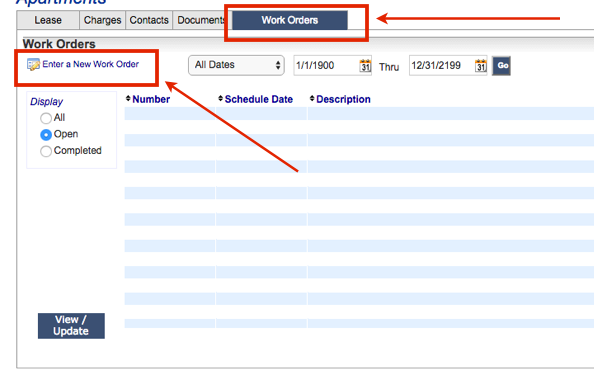Viewport: 594px width, 379px height.
Task: Expand the All Dates dropdown
Action: tap(236, 65)
